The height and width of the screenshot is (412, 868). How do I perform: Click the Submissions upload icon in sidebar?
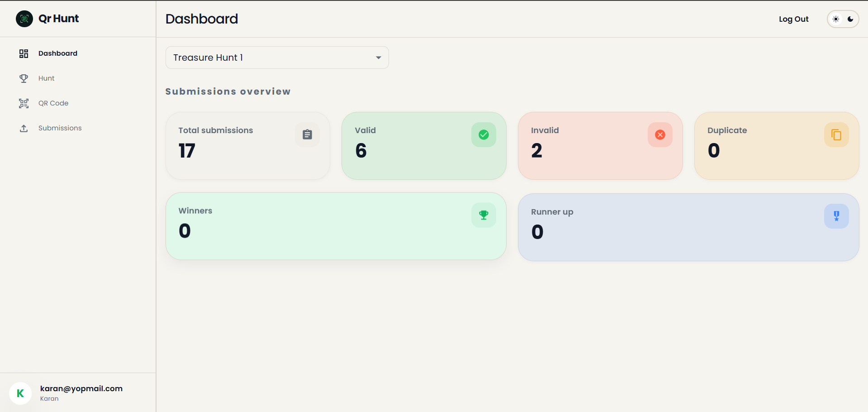coord(24,128)
